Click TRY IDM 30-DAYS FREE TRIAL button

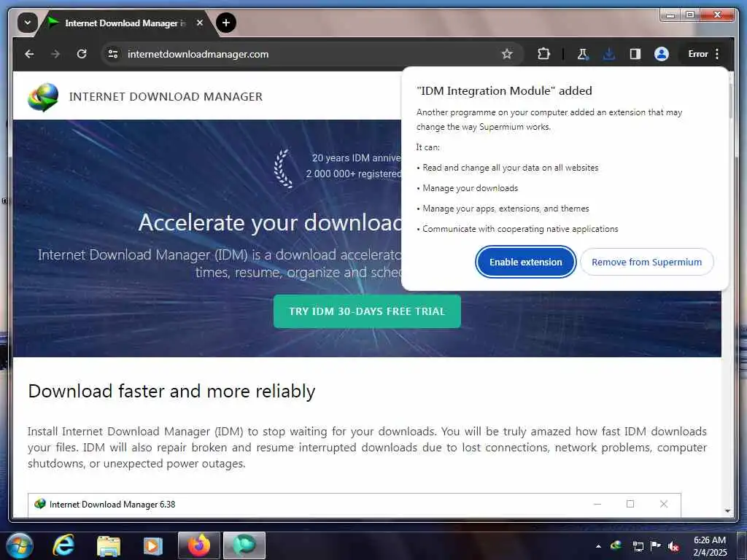pyautogui.click(x=367, y=311)
